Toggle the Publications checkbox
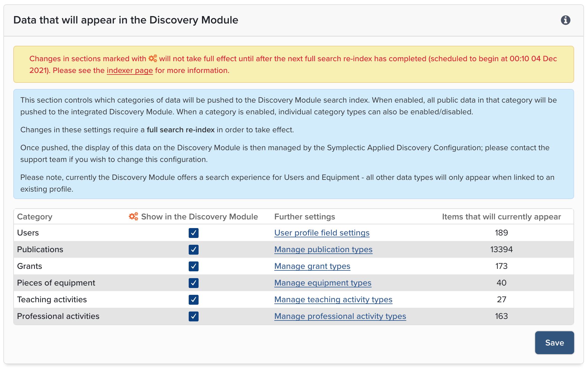The height and width of the screenshot is (373, 588). [x=193, y=249]
